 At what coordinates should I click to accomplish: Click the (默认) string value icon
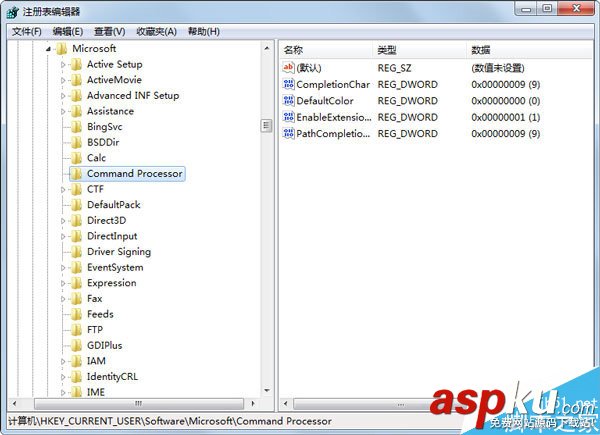point(288,68)
